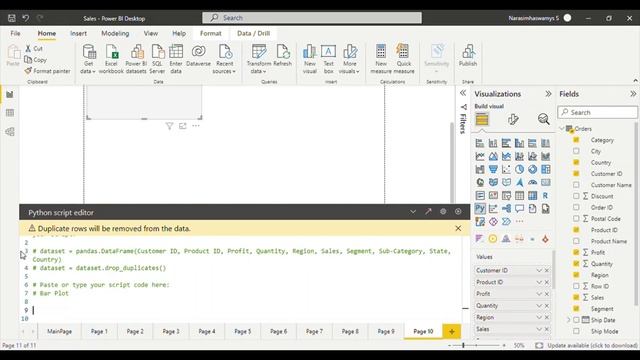This screenshot has width=640, height=360.
Task: Check the Order ID field
Action: coord(576,207)
